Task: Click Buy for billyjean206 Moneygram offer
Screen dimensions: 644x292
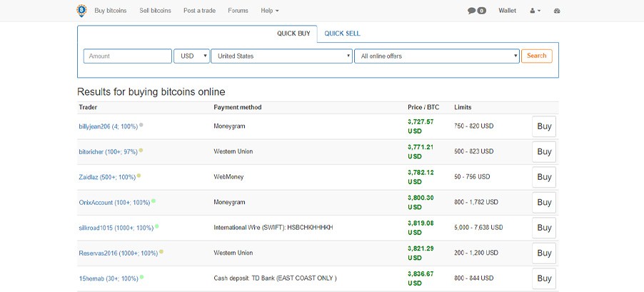Action: pyautogui.click(x=544, y=126)
